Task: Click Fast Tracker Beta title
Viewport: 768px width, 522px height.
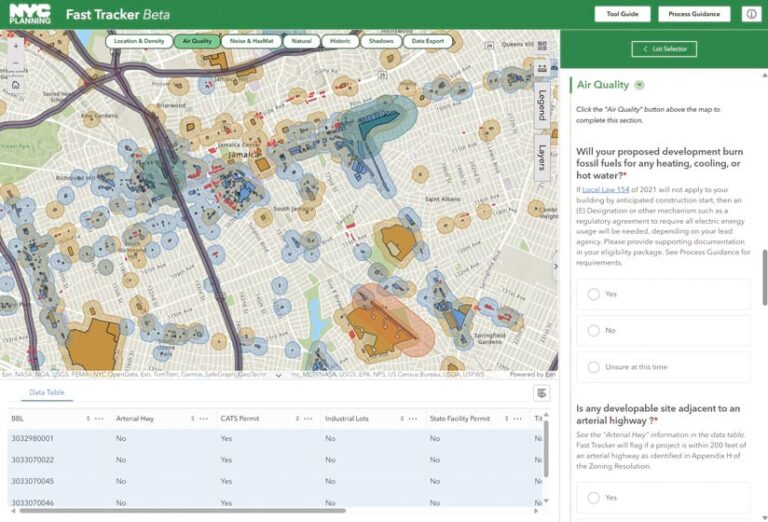Action: pyautogui.click(x=118, y=15)
